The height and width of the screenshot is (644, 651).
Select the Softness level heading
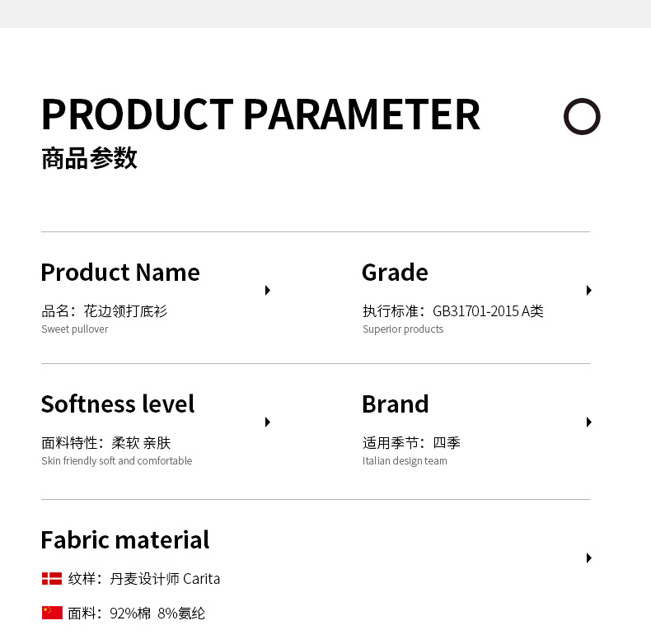pos(118,404)
